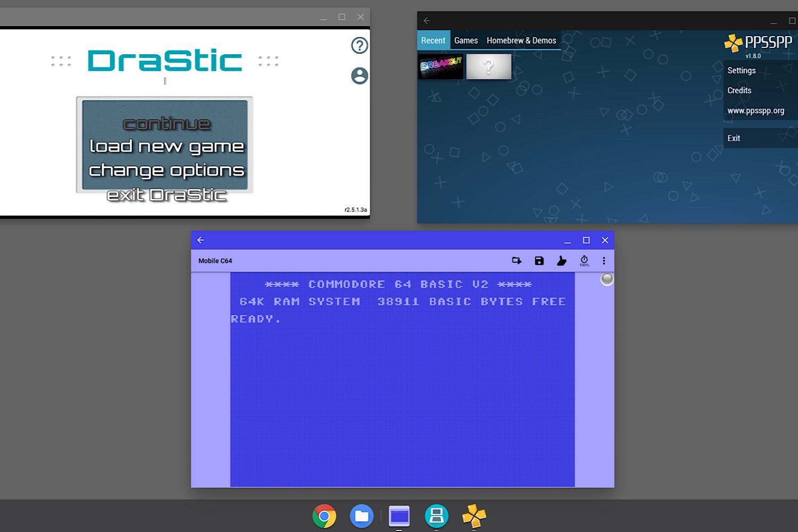Switch to the Games tab in PPSSPP
Screen dimensions: 798x532
coord(466,40)
